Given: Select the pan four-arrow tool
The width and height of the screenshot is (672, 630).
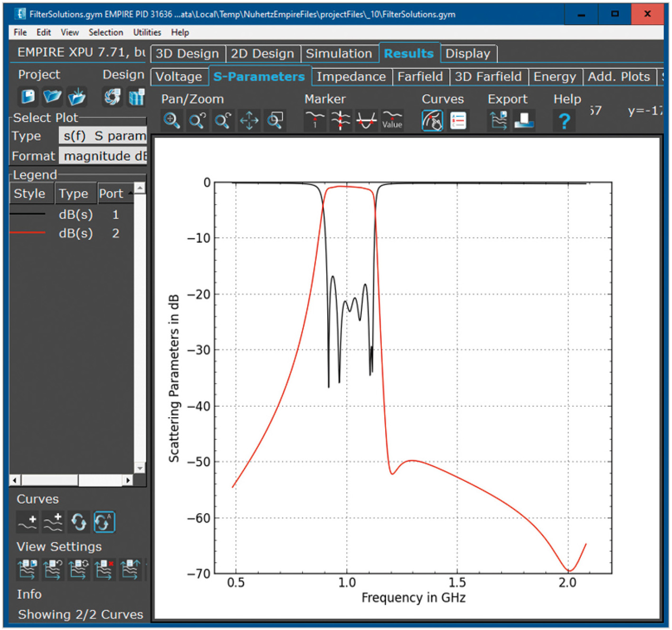Looking at the screenshot, I should pos(249,120).
